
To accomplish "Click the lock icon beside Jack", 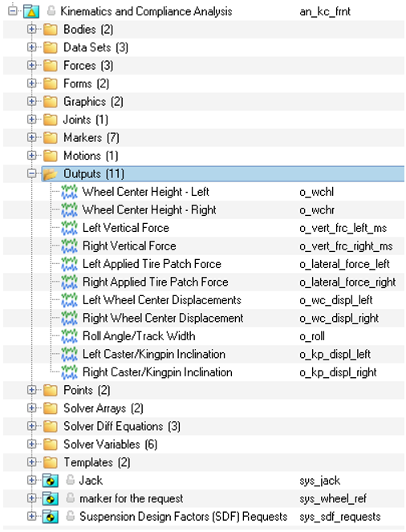I will click(71, 480).
